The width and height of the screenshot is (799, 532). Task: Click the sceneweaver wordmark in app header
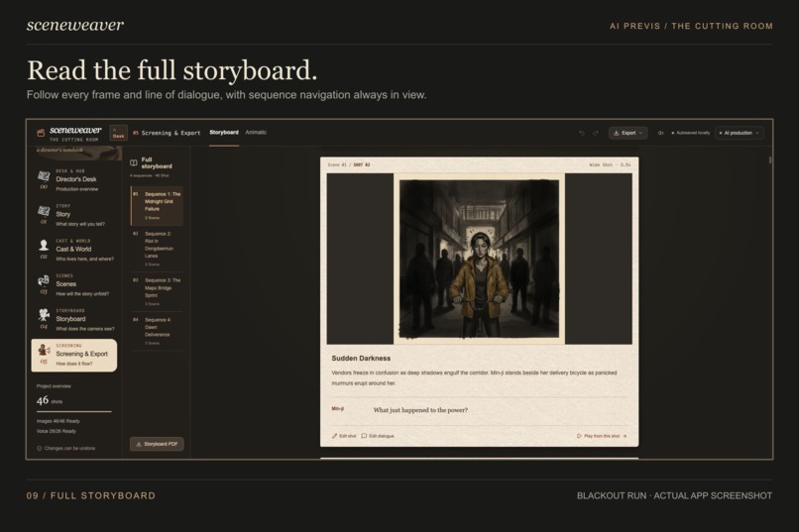(x=75, y=131)
